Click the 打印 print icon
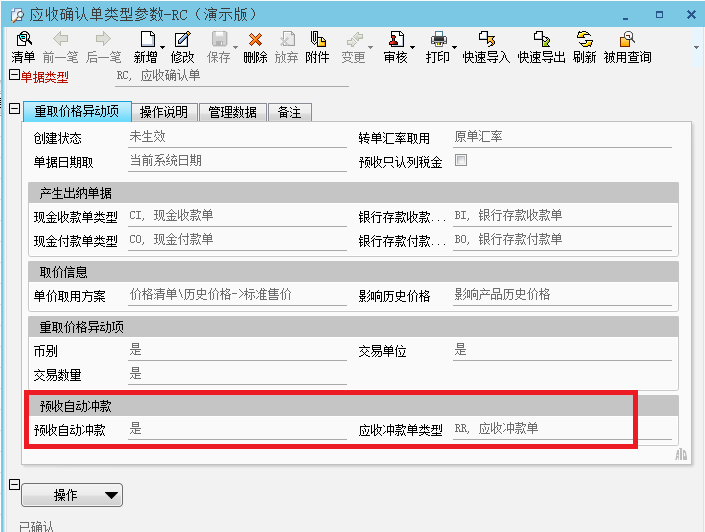Image resolution: width=705 pixels, height=532 pixels. 437,40
